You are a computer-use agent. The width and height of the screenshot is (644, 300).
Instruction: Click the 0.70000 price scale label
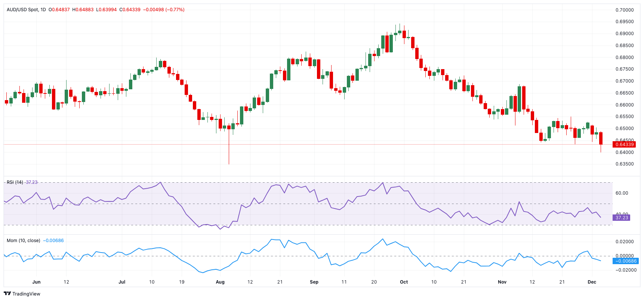point(625,10)
